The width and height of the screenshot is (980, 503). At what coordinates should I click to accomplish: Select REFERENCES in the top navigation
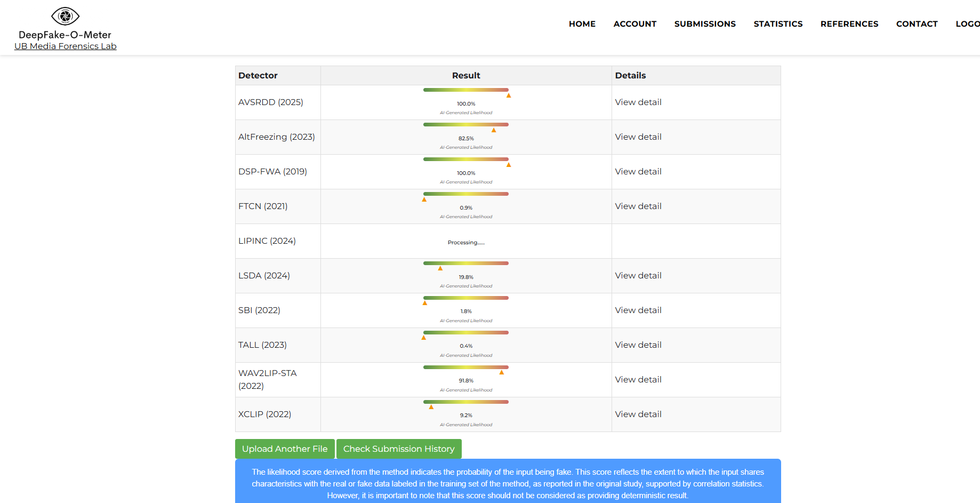(849, 24)
